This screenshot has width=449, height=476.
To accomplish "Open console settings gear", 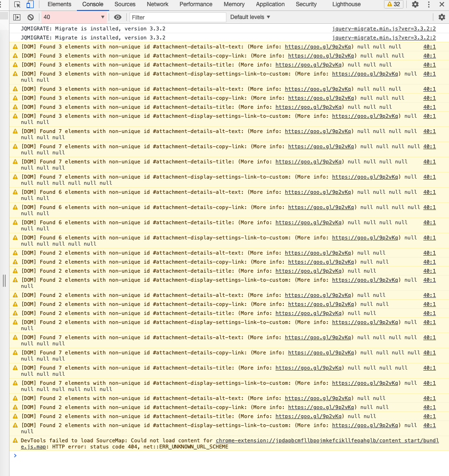I will 442,17.
